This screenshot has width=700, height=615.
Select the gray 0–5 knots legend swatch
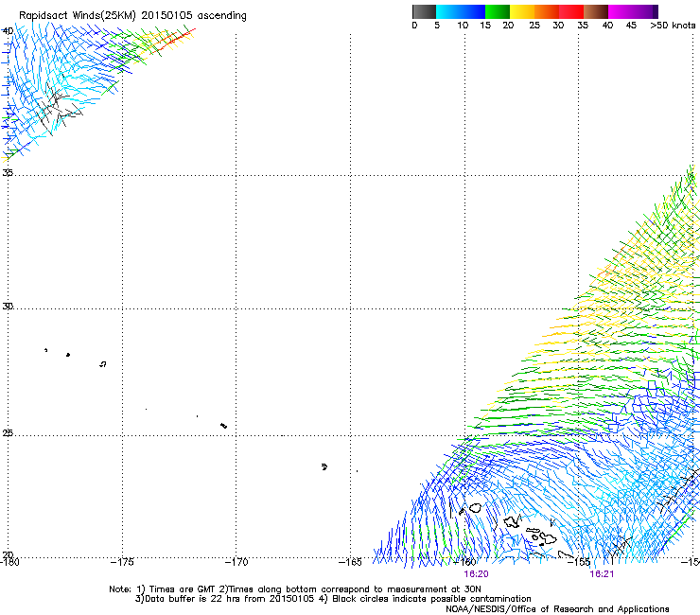coord(424,11)
